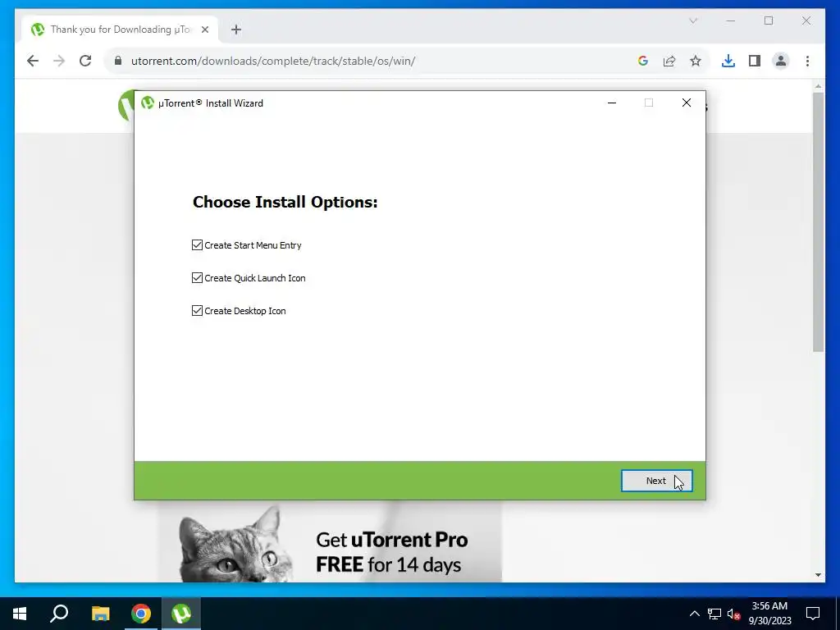
Task: Open the Windows notification center
Action: (813, 614)
